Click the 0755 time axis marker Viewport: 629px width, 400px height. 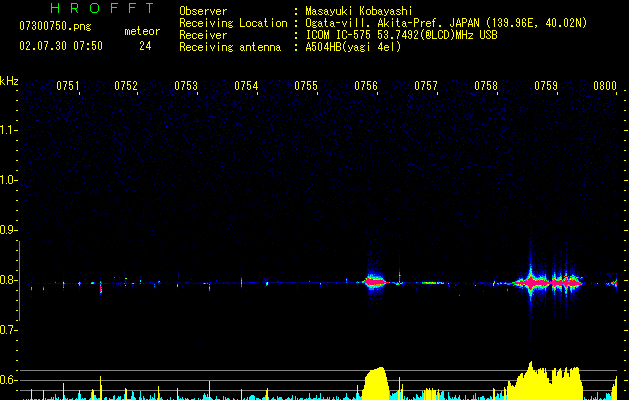(306, 86)
